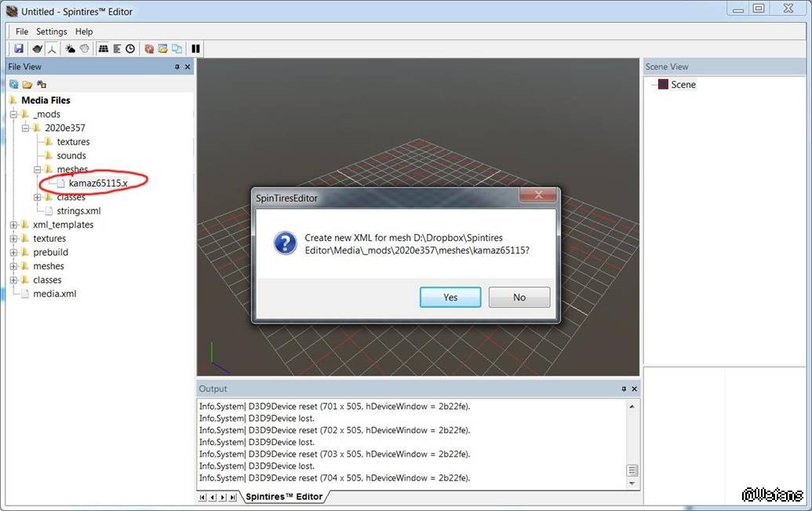Click the Output scrollbar down arrow

click(632, 483)
